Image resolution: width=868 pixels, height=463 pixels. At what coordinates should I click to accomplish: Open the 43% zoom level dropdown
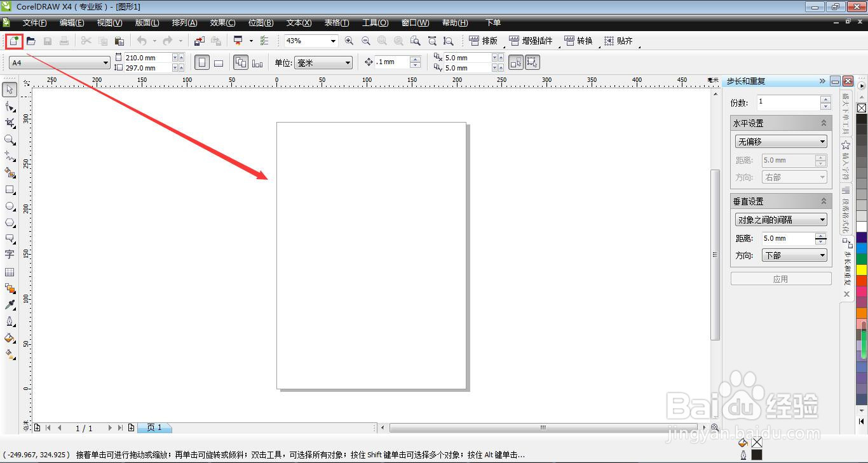[x=332, y=41]
